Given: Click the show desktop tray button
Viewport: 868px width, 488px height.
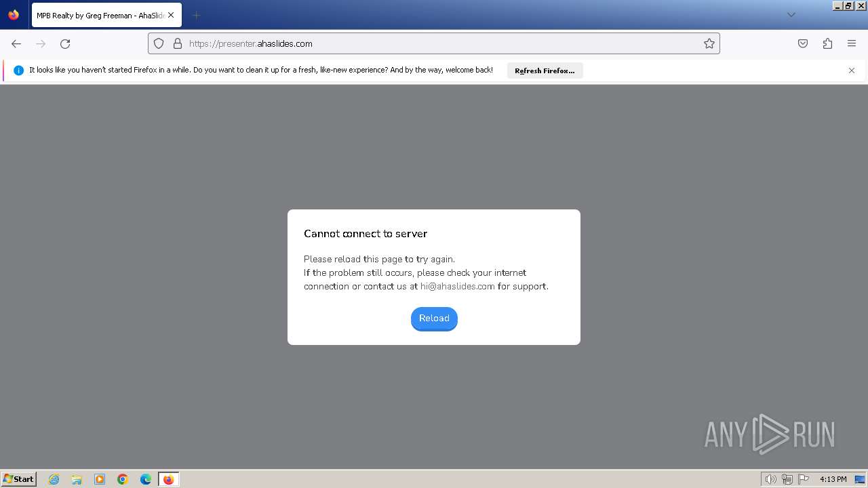Looking at the screenshot, I should [860, 479].
